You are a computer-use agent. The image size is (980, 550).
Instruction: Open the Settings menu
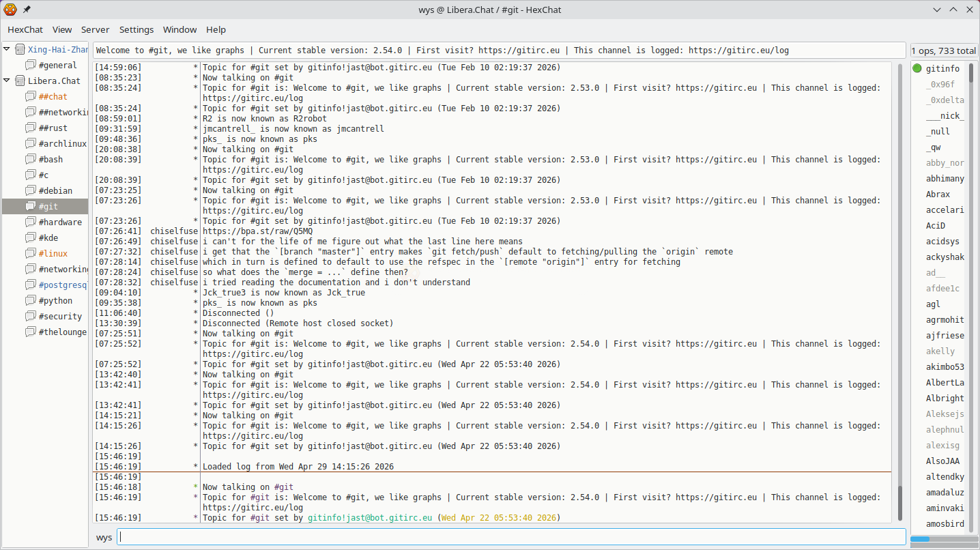click(136, 30)
